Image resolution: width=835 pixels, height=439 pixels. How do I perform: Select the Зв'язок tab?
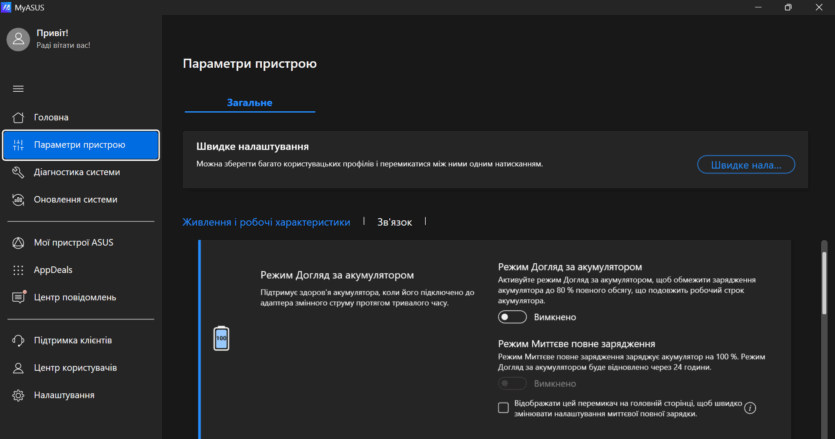[394, 222]
